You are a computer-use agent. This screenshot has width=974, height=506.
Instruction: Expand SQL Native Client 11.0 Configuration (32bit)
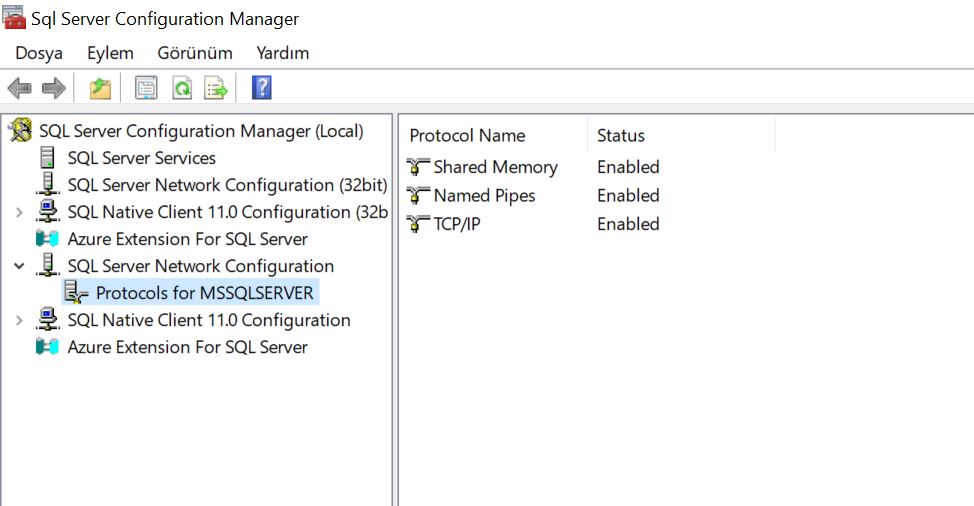pyautogui.click(x=19, y=212)
